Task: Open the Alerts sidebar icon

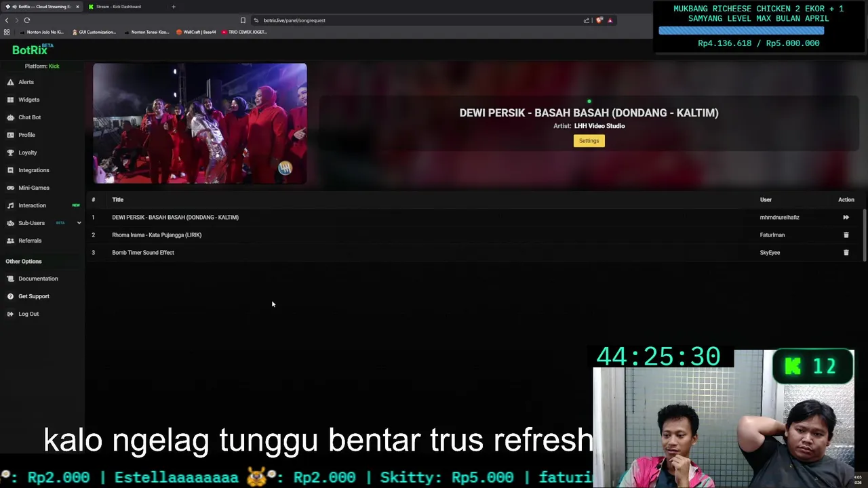Action: [x=10, y=82]
